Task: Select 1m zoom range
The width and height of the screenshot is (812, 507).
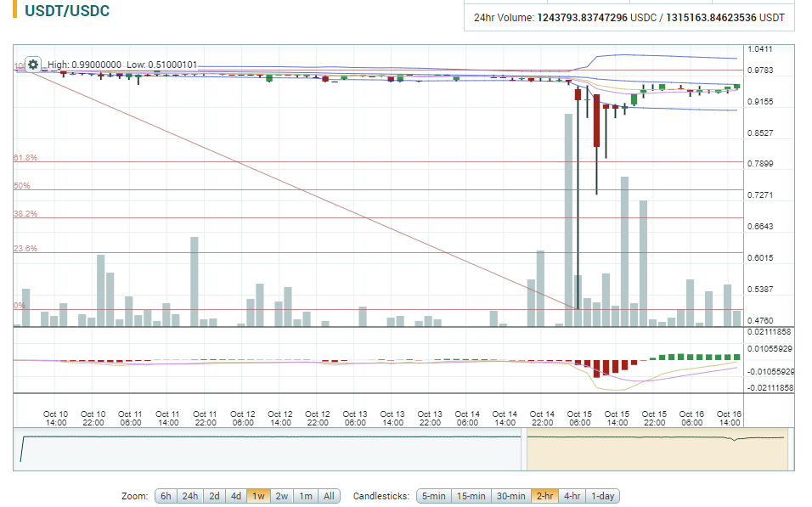Action: [306, 496]
